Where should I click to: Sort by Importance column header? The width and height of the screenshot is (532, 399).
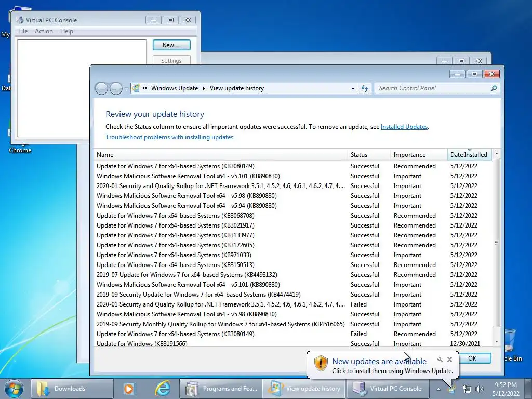click(x=419, y=155)
